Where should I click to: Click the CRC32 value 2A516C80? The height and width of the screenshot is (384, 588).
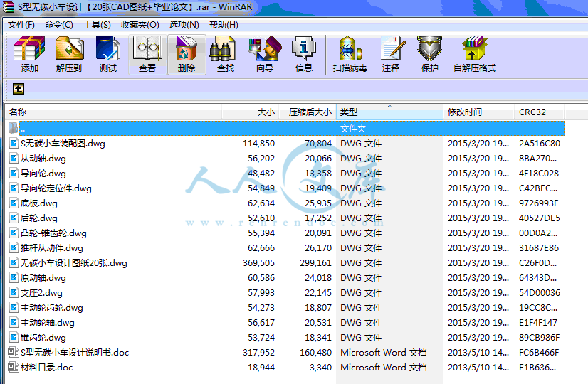pos(540,144)
